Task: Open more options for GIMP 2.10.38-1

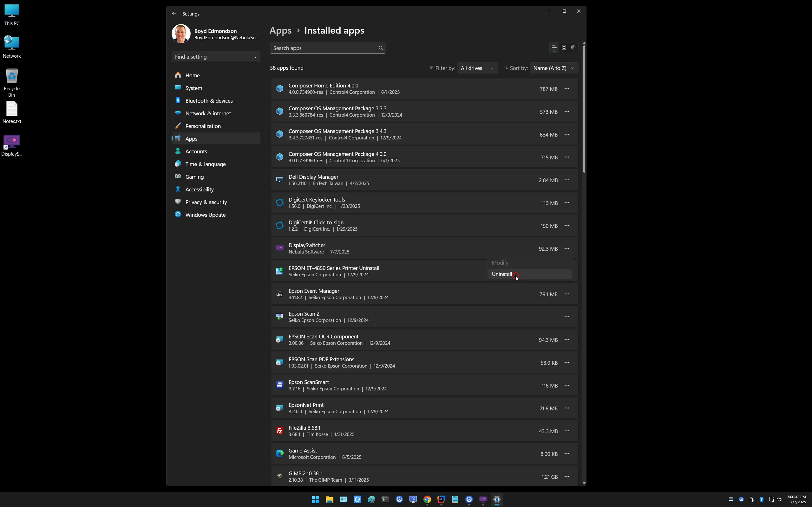Action: coord(567,477)
